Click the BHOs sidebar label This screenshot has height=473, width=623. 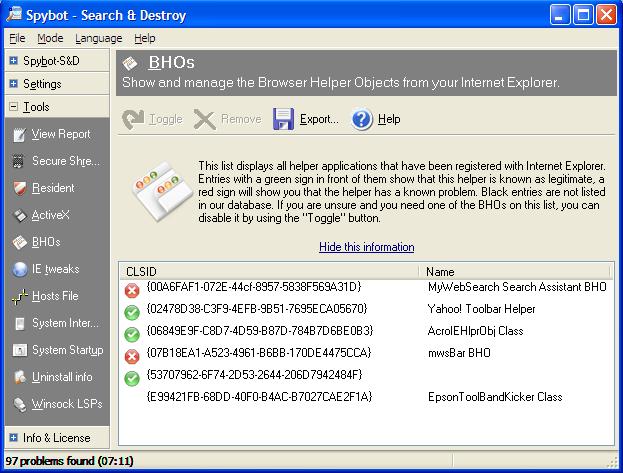pos(46,242)
